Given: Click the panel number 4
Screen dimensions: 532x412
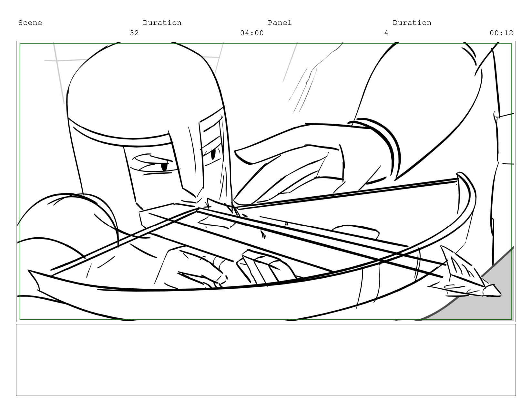Looking at the screenshot, I should tap(386, 33).
